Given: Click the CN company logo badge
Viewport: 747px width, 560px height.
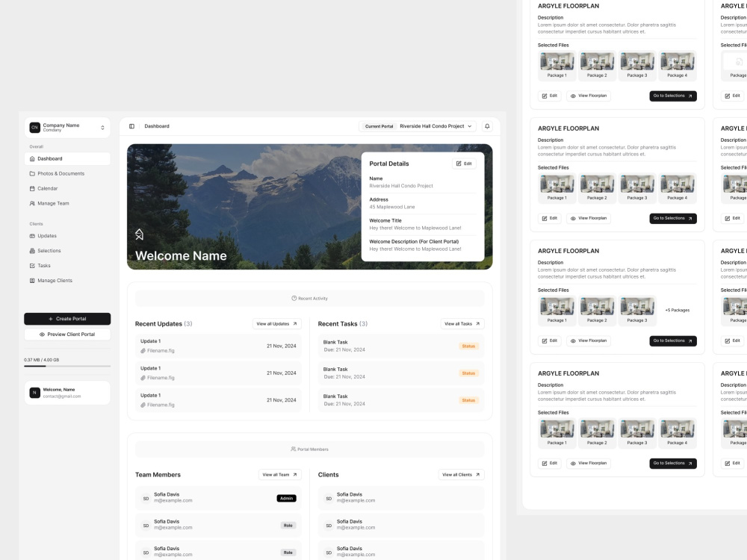Looking at the screenshot, I should (x=35, y=127).
